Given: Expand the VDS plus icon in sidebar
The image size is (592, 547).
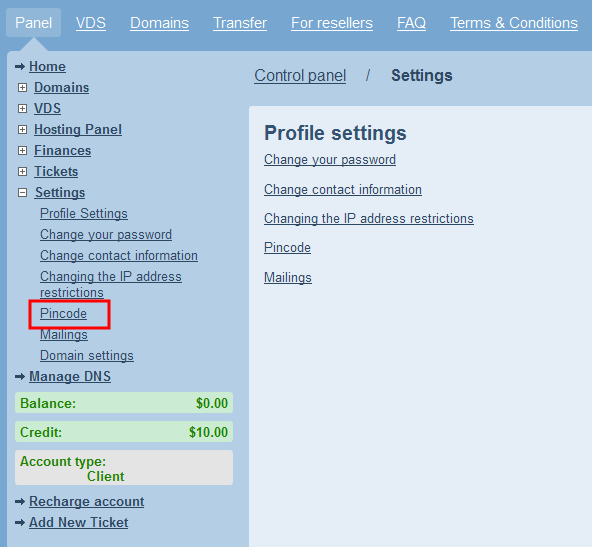Looking at the screenshot, I should point(23,109).
